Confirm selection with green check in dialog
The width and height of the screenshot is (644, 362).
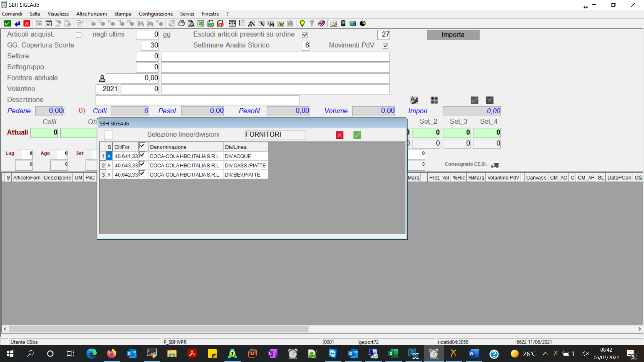point(357,135)
